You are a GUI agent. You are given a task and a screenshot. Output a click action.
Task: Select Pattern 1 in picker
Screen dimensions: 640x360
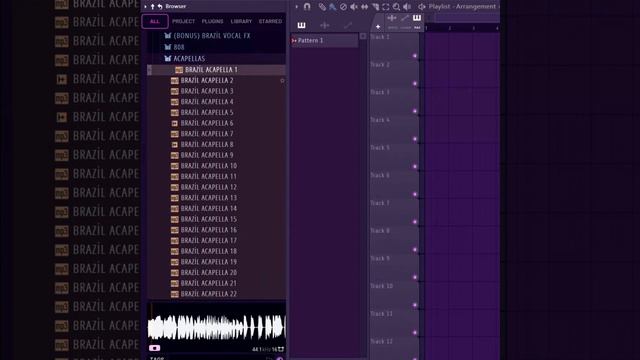pyautogui.click(x=324, y=40)
